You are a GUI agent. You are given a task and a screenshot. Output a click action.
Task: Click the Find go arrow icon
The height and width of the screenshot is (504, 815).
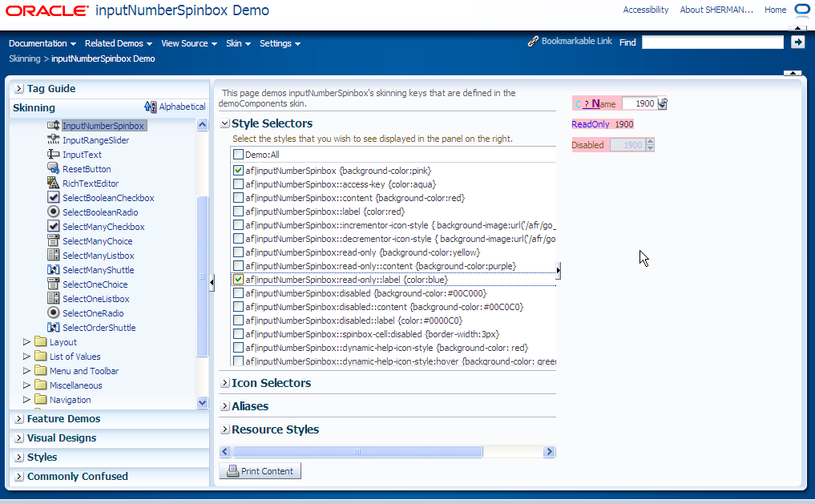798,42
